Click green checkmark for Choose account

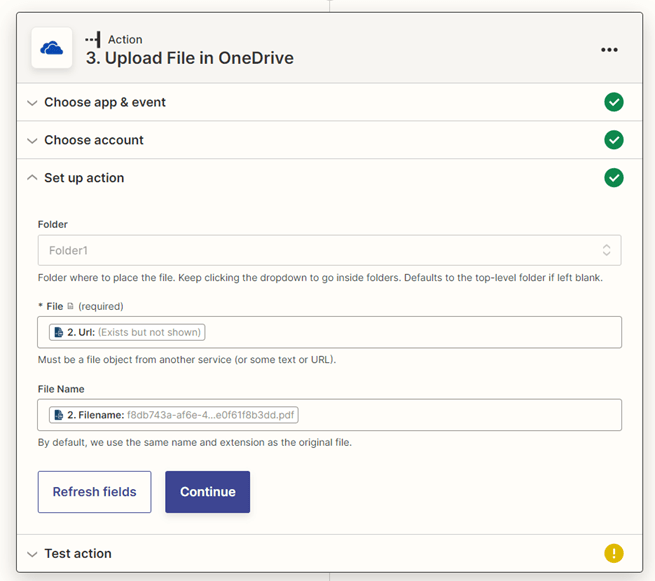pos(614,140)
